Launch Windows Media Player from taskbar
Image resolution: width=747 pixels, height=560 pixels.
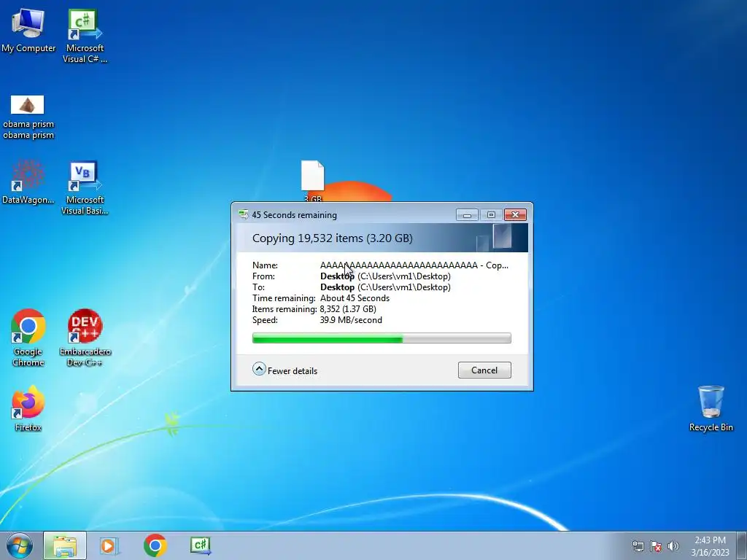tap(109, 545)
